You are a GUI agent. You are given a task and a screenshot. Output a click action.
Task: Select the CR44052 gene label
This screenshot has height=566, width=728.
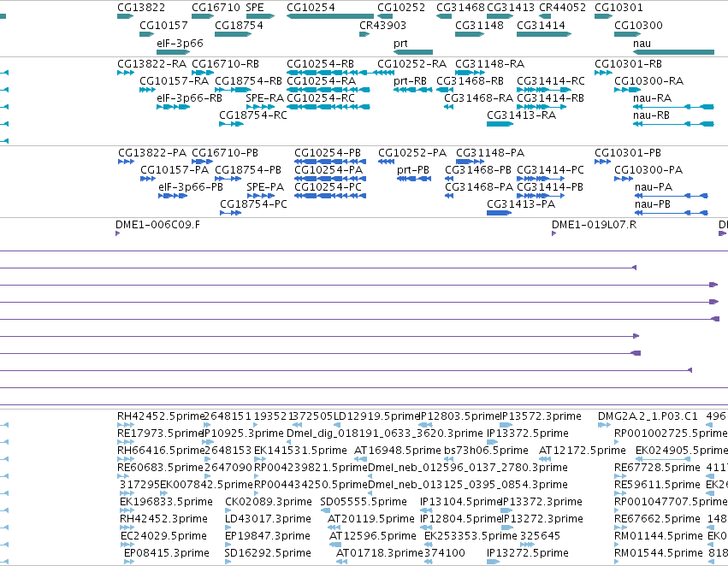pyautogui.click(x=562, y=8)
